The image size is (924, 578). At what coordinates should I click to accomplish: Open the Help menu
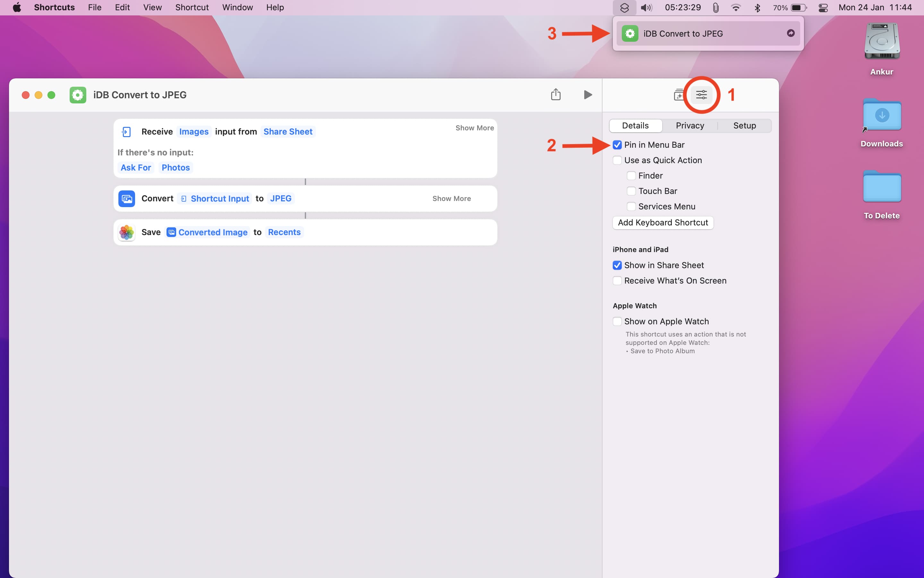pos(275,8)
